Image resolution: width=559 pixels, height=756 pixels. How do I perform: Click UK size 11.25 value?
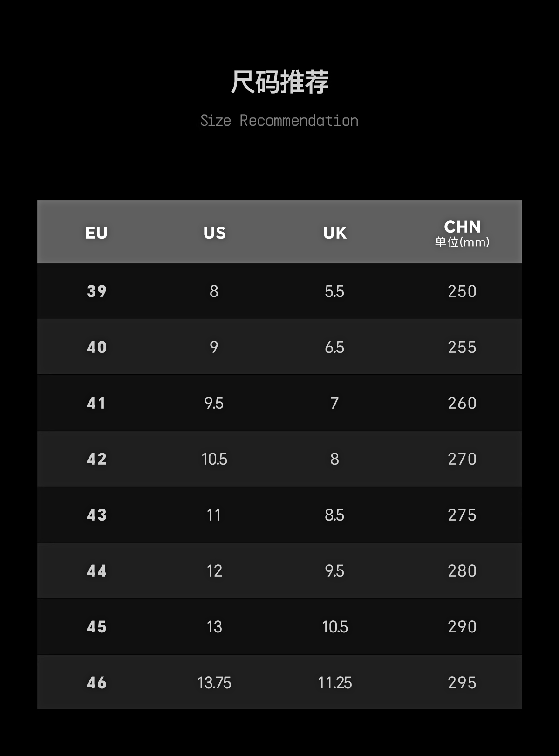coord(334,683)
